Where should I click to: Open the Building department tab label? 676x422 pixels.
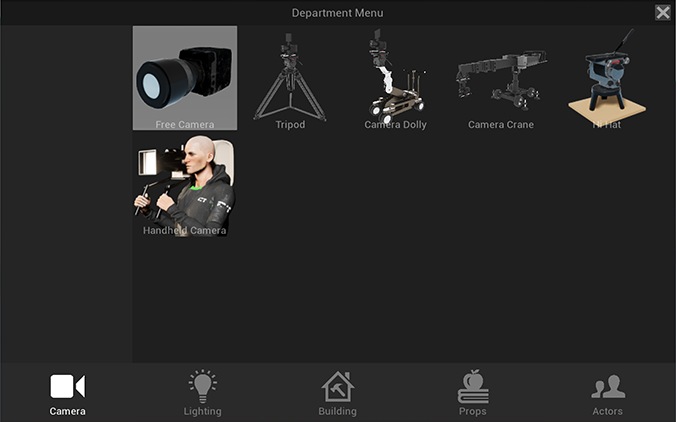click(x=337, y=411)
